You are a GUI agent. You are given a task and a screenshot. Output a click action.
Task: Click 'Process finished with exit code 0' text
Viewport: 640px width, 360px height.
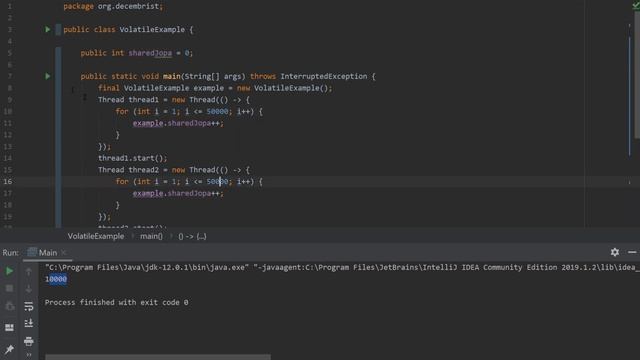coord(116,302)
